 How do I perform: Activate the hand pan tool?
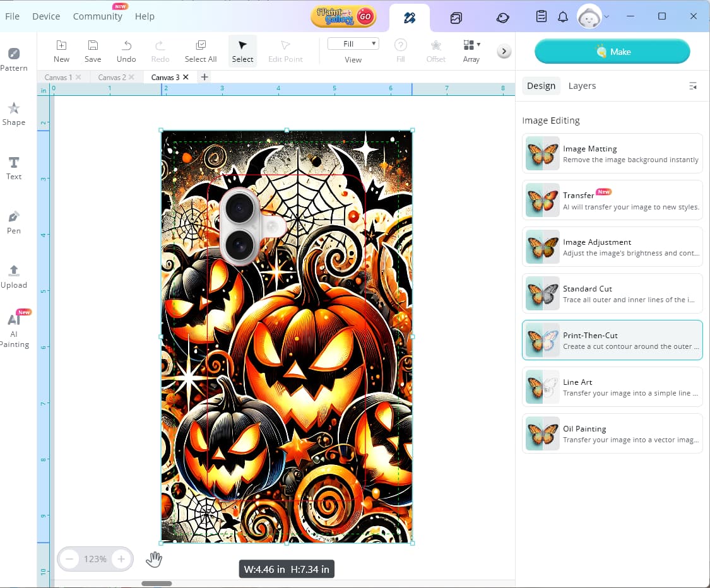tap(154, 559)
